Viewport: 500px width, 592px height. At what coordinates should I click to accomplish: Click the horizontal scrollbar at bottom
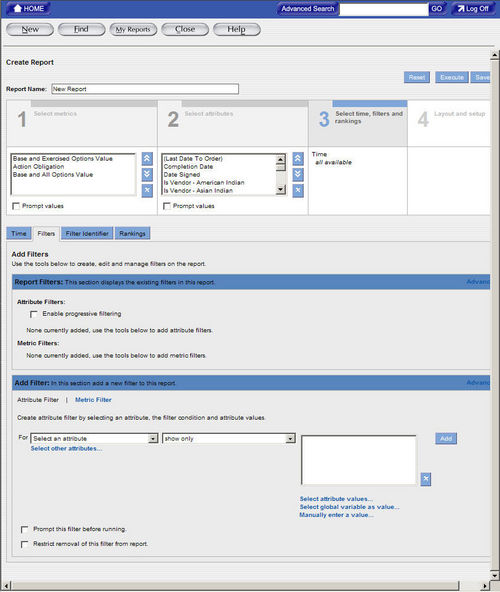point(234,586)
